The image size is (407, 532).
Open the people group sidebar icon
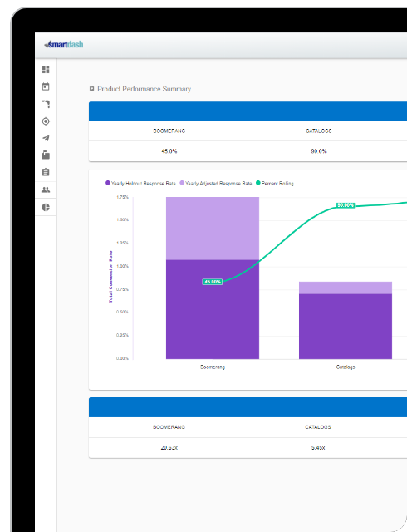46,190
